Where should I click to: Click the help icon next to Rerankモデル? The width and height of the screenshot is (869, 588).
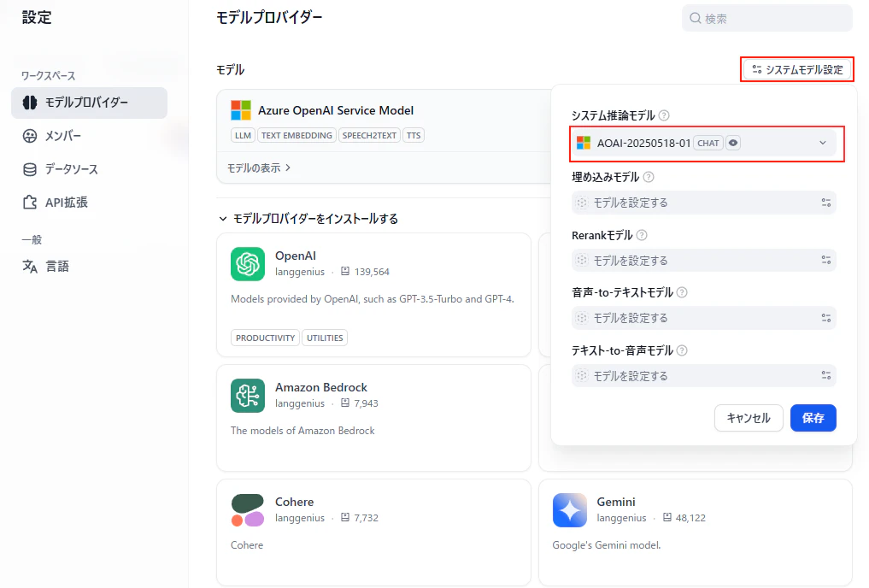tap(641, 235)
